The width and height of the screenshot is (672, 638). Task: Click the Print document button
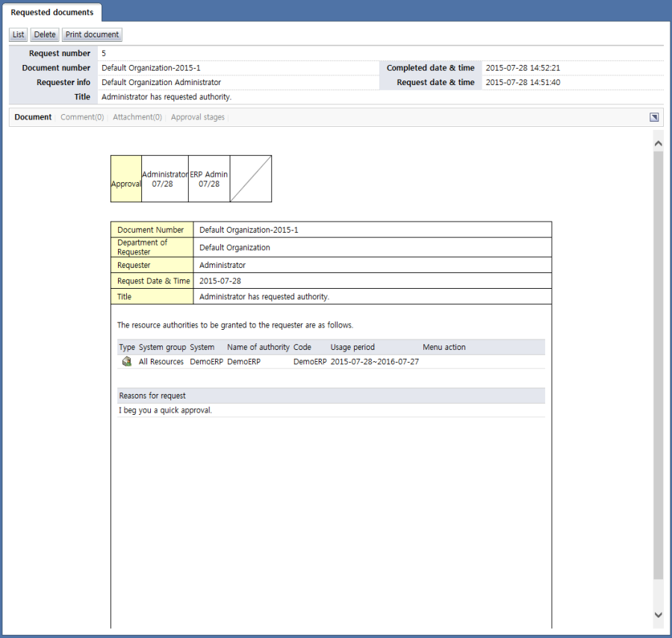tap(92, 34)
